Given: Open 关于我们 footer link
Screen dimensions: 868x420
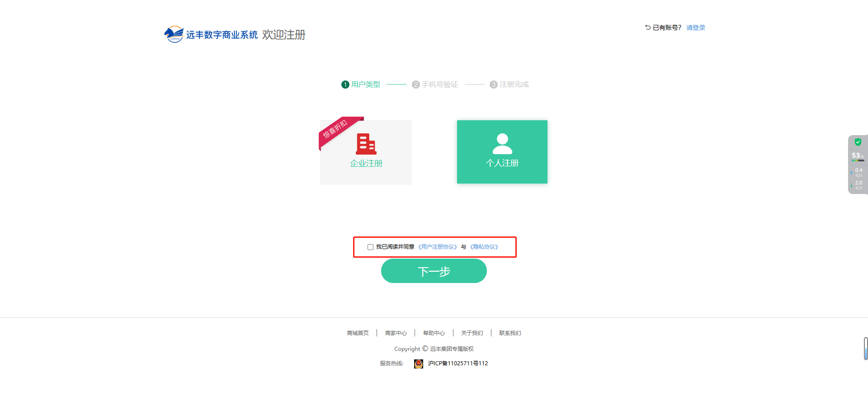Looking at the screenshot, I should [x=472, y=333].
